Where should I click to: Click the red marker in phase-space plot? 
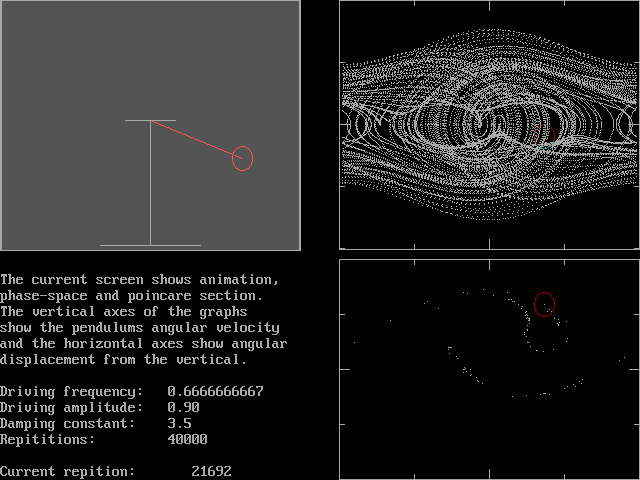545,137
